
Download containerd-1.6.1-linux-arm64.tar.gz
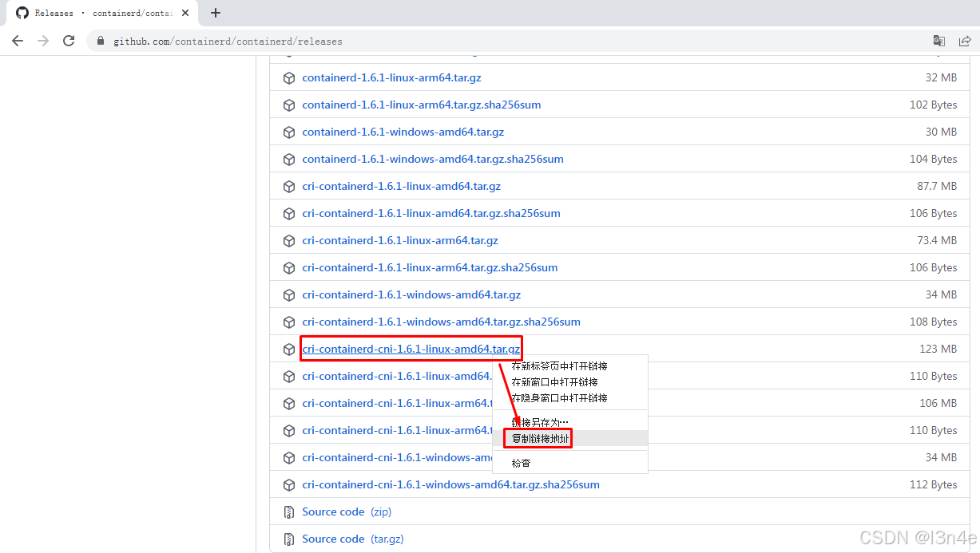coord(391,78)
